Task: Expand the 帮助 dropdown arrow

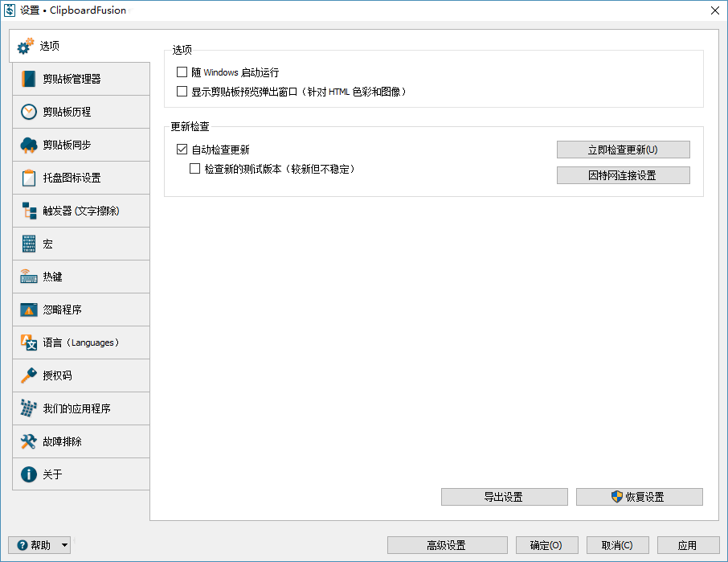Action: pyautogui.click(x=64, y=545)
